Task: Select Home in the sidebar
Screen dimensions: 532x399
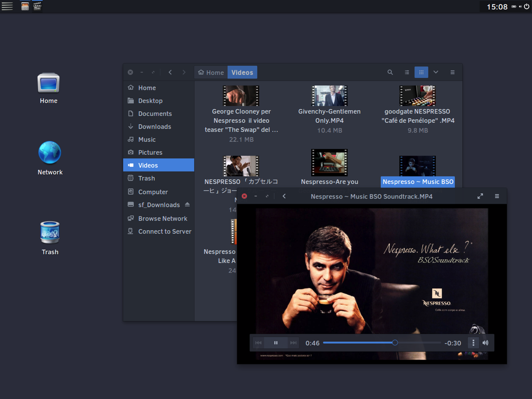Action: (159, 88)
